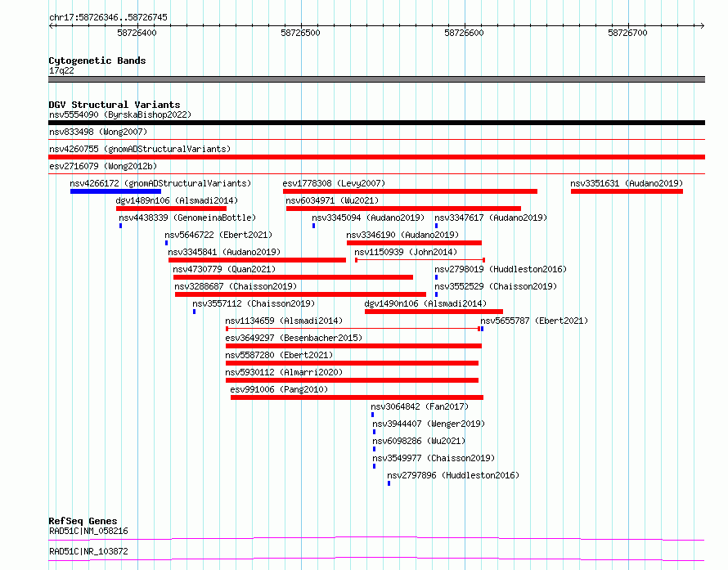Click the 58726500 ruler position label

tap(300, 33)
